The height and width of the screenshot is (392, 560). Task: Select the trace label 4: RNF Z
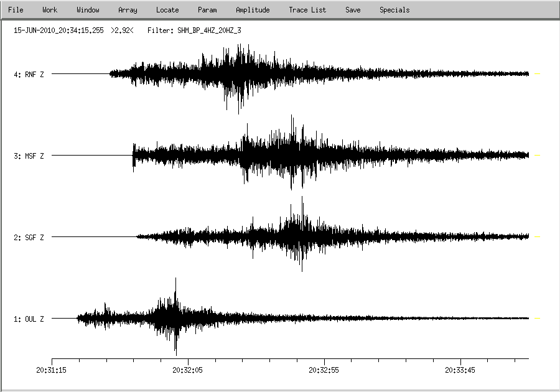point(29,75)
